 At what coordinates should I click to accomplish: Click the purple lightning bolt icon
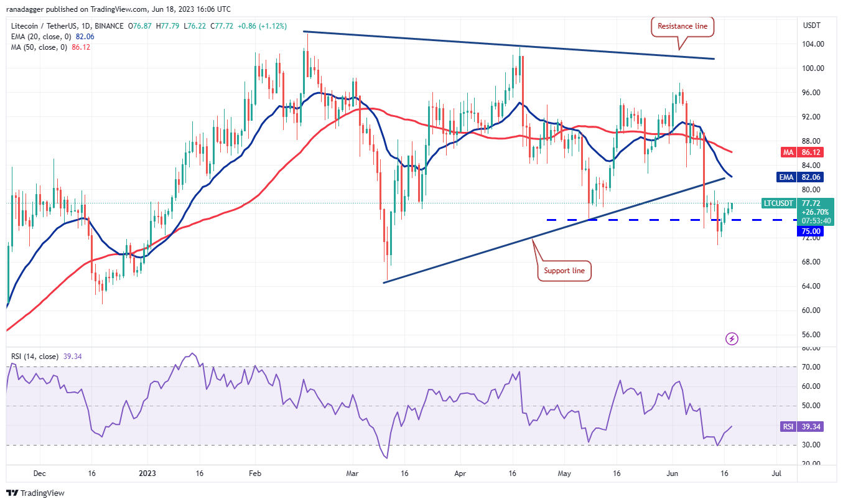[732, 338]
